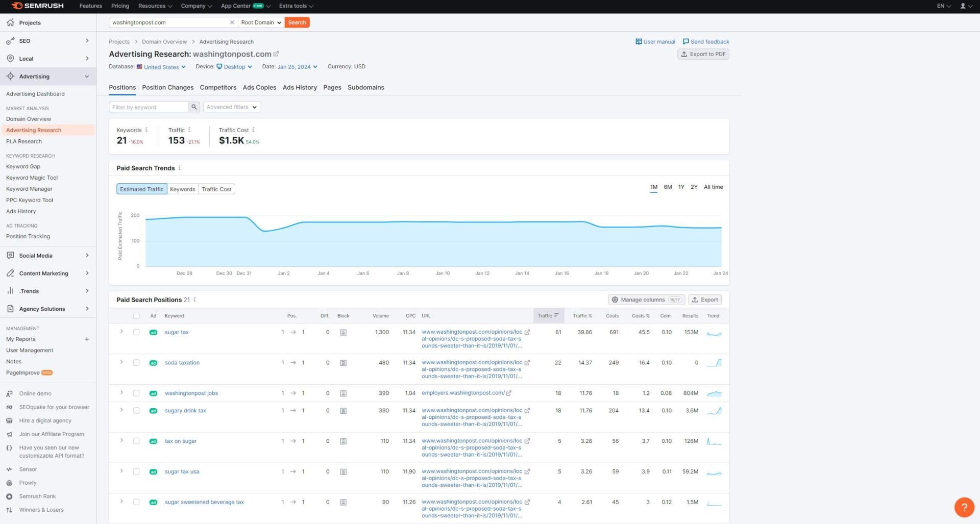Expand the sugar tax row details
The width and height of the screenshot is (980, 524).
click(x=121, y=332)
